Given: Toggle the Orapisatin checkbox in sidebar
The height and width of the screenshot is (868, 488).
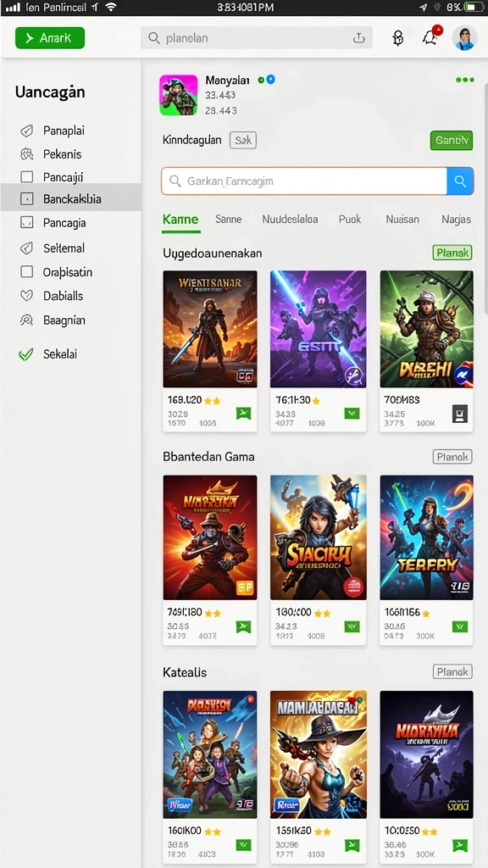Looking at the screenshot, I should [26, 272].
